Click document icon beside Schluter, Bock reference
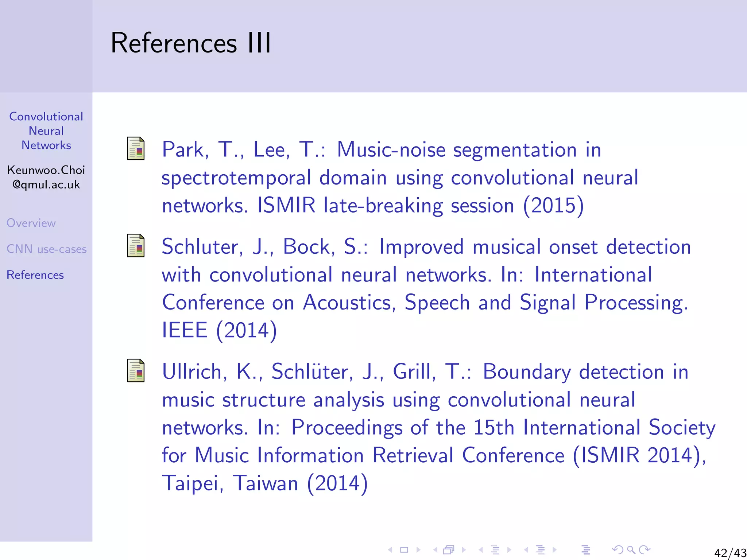Viewport: 747px width, 560px height. (x=136, y=245)
